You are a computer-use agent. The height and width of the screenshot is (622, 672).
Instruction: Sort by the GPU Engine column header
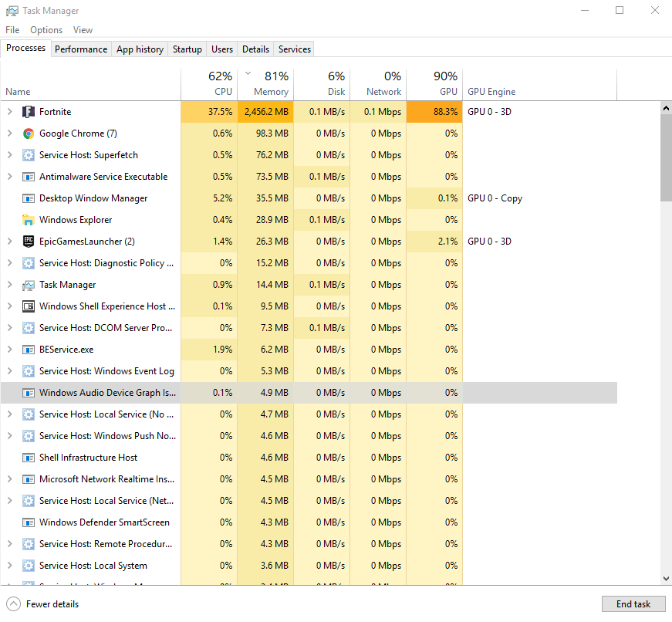pyautogui.click(x=540, y=84)
